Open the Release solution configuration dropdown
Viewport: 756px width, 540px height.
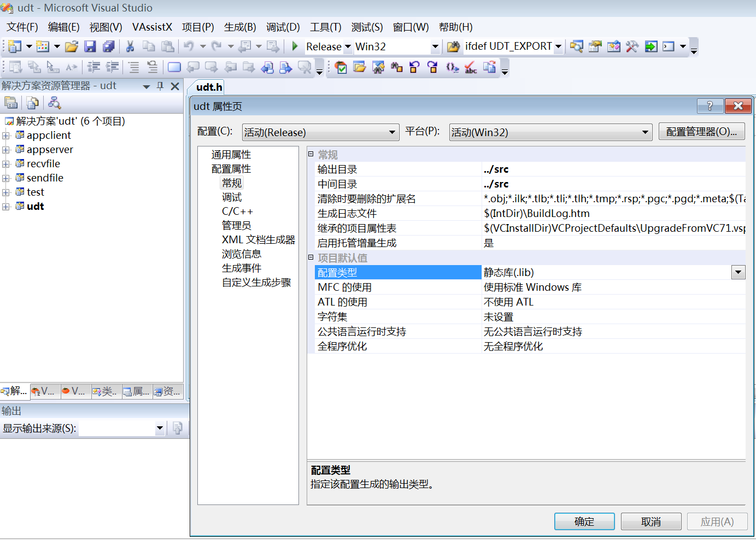pyautogui.click(x=348, y=47)
